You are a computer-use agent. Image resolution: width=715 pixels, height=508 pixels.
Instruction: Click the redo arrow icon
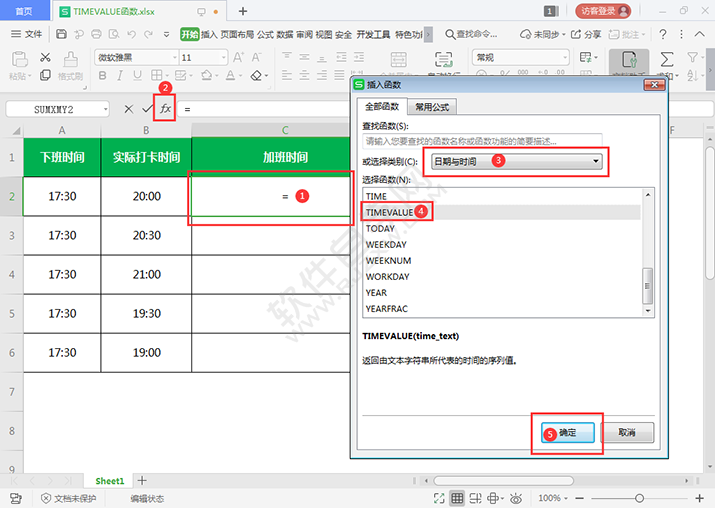(x=149, y=34)
